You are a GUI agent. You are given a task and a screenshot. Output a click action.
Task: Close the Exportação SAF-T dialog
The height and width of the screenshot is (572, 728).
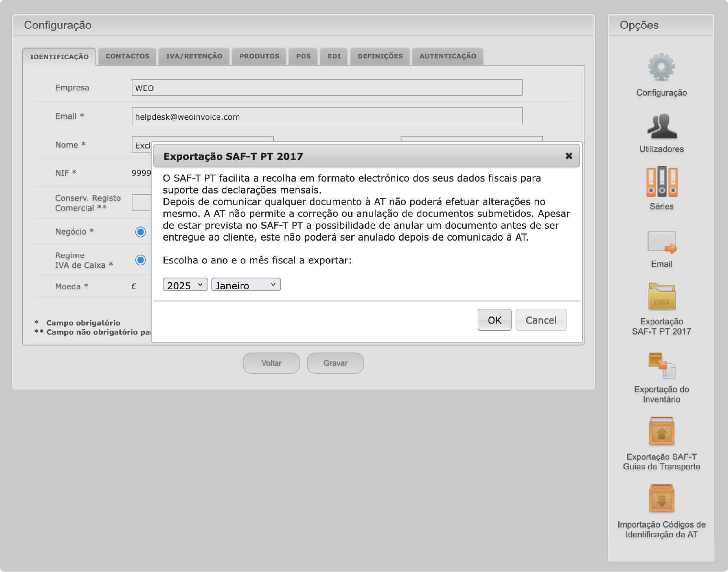pyautogui.click(x=568, y=156)
